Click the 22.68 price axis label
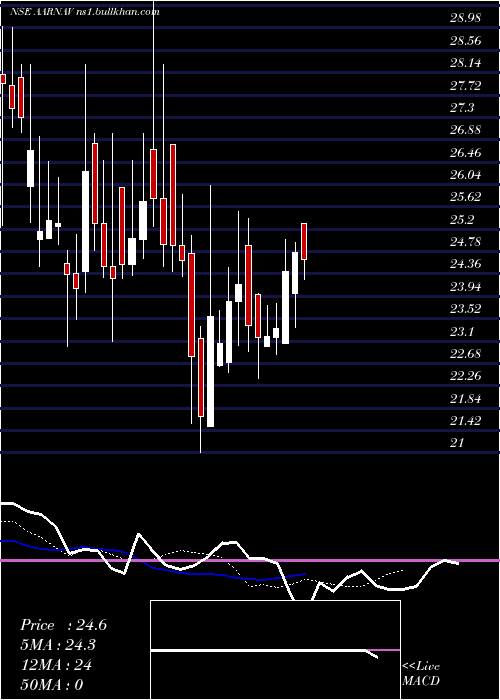The width and height of the screenshot is (500, 700). 465,354
